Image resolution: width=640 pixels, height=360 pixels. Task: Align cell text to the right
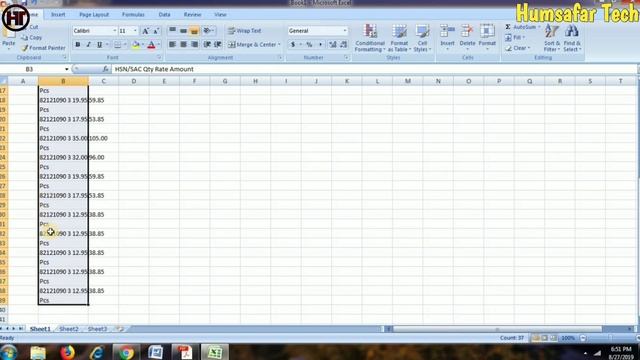194,44
